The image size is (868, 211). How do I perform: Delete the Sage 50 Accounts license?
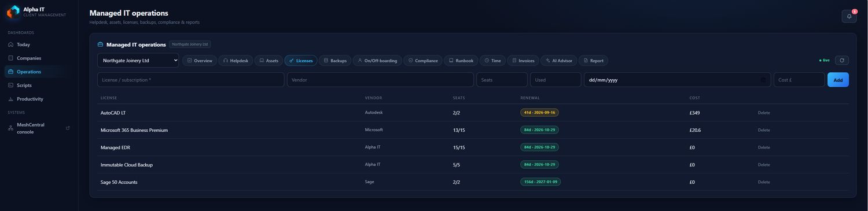click(x=764, y=182)
